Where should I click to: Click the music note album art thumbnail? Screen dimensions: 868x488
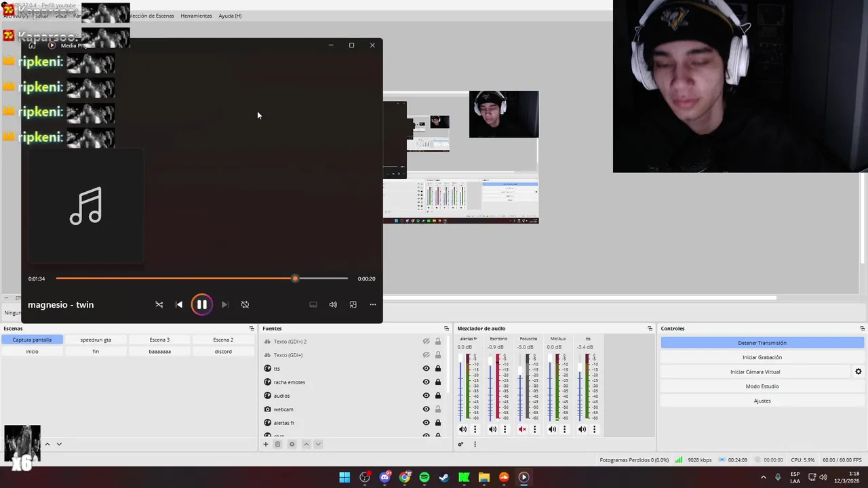pos(86,205)
